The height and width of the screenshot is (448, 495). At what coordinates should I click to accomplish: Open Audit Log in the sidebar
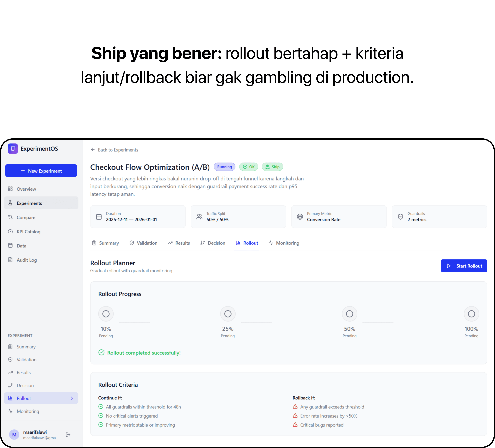(x=27, y=260)
